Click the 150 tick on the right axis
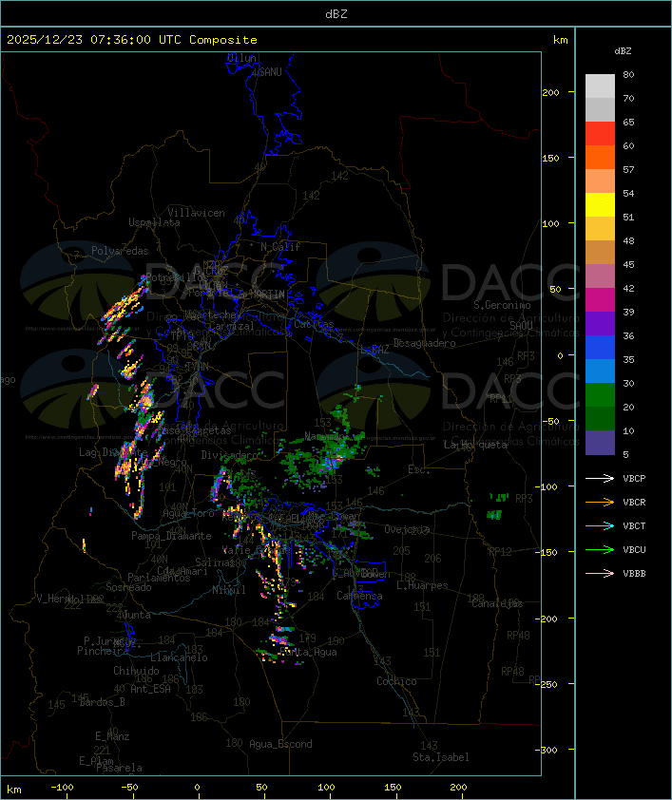Image resolution: width=672 pixels, height=800 pixels. point(550,158)
